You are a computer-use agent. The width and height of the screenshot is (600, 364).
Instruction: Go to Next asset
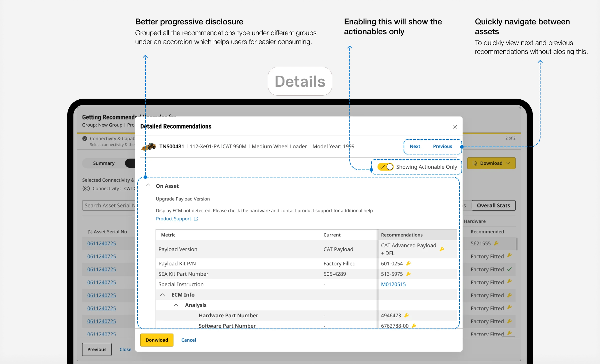pyautogui.click(x=415, y=146)
